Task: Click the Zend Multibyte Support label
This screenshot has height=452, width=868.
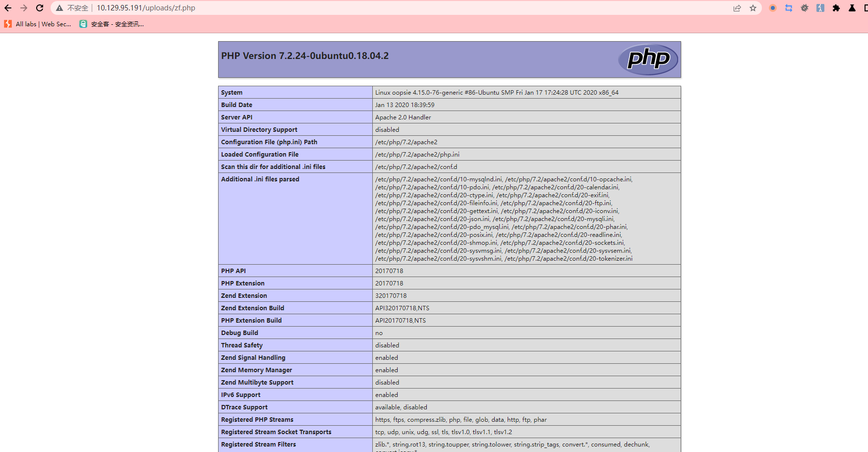Action: 257,383
